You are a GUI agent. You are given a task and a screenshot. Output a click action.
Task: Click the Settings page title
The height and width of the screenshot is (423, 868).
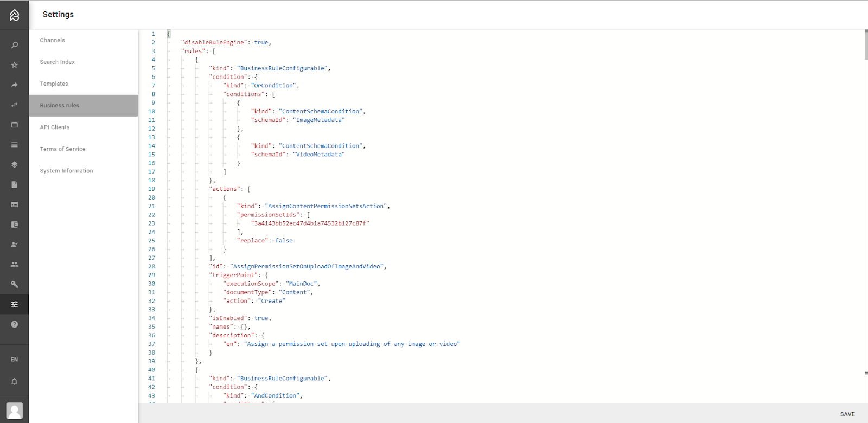58,15
